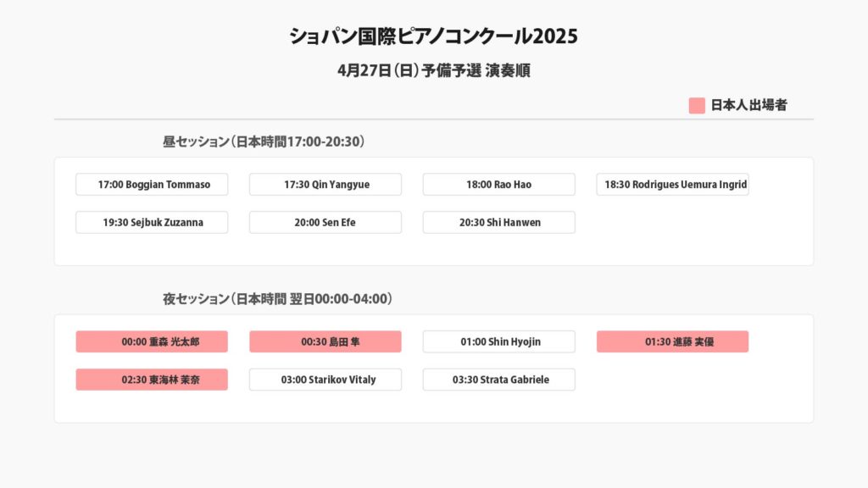
Task: Choose the 03:30 Strata Gabriele slot
Action: click(499, 380)
